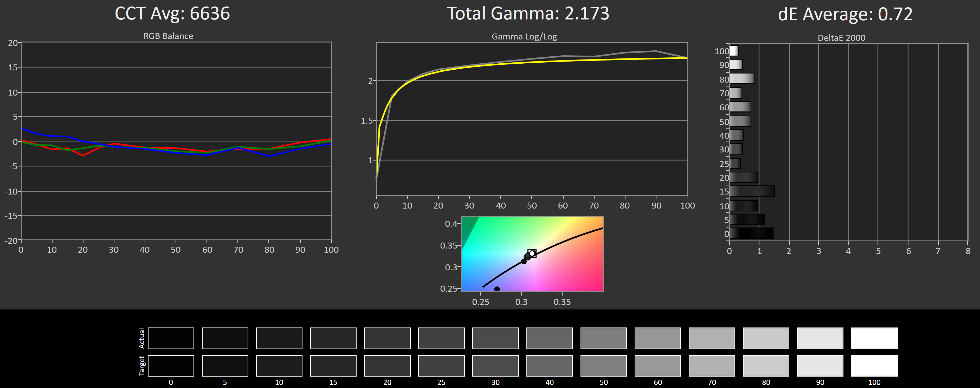Click the RGB Balance chart title
Screen dimensions: 980x388
[x=168, y=36]
